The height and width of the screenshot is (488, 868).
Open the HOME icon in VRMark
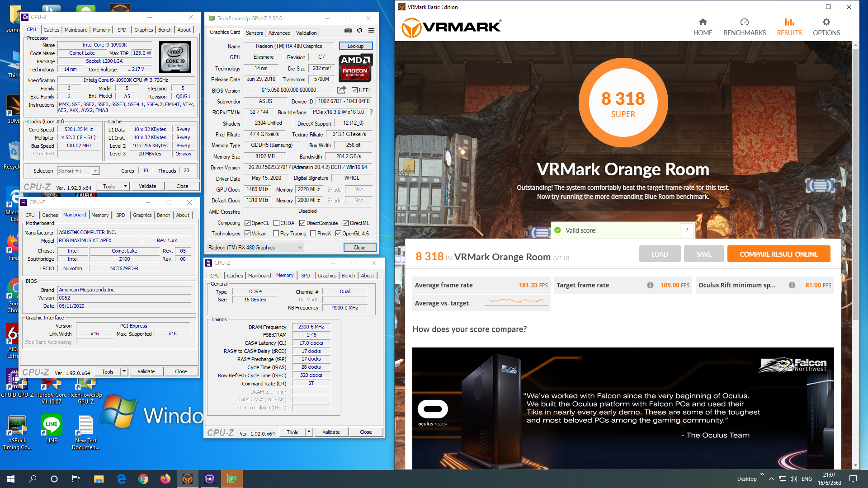pos(703,22)
